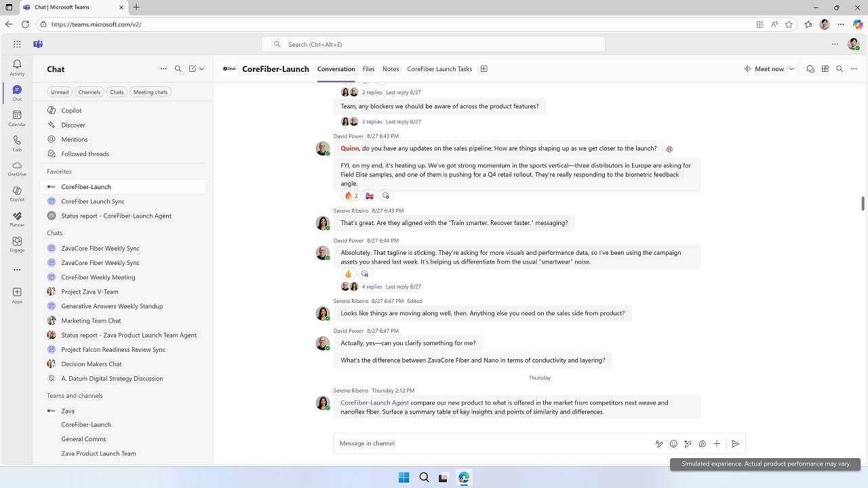Toggle the Unread filter chip
This screenshot has width=868, height=488.
tap(60, 92)
